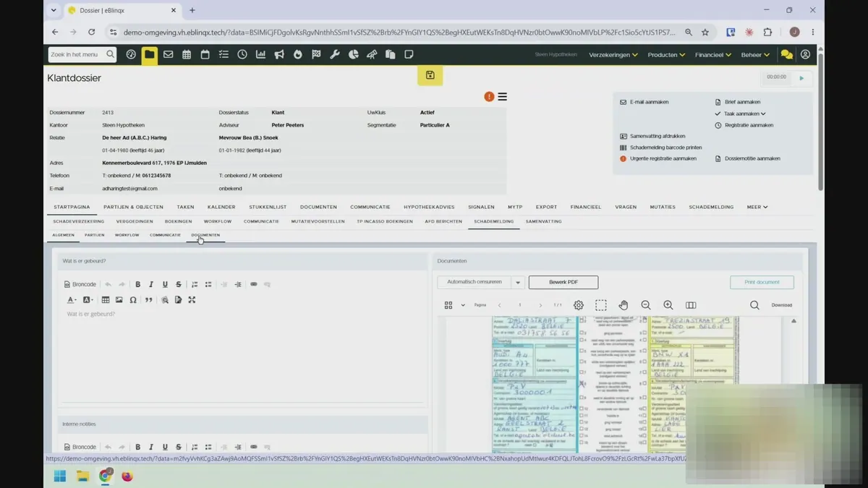Open the dashboard gauge icon in top menu
The width and height of the screenshot is (868, 488).
pyautogui.click(x=131, y=54)
